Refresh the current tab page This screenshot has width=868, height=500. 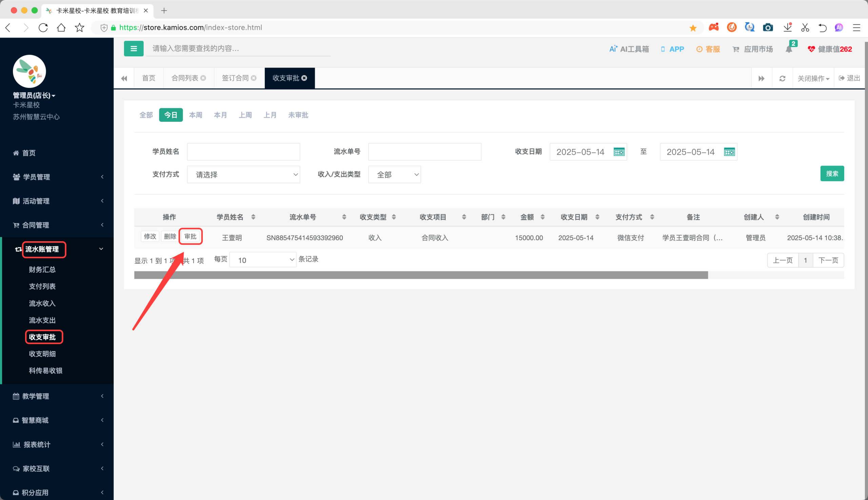coord(782,78)
